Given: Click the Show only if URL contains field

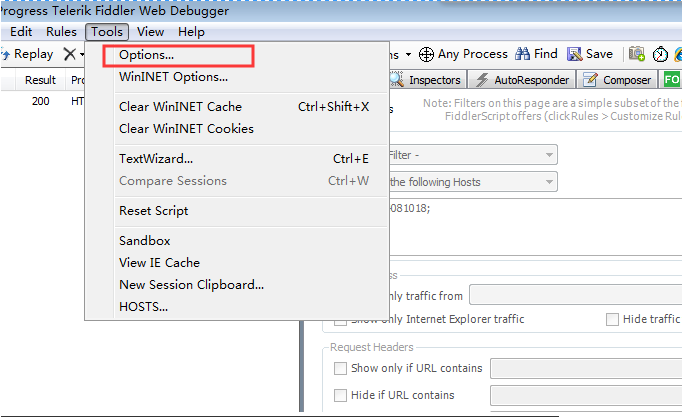Looking at the screenshot, I should [x=586, y=368].
